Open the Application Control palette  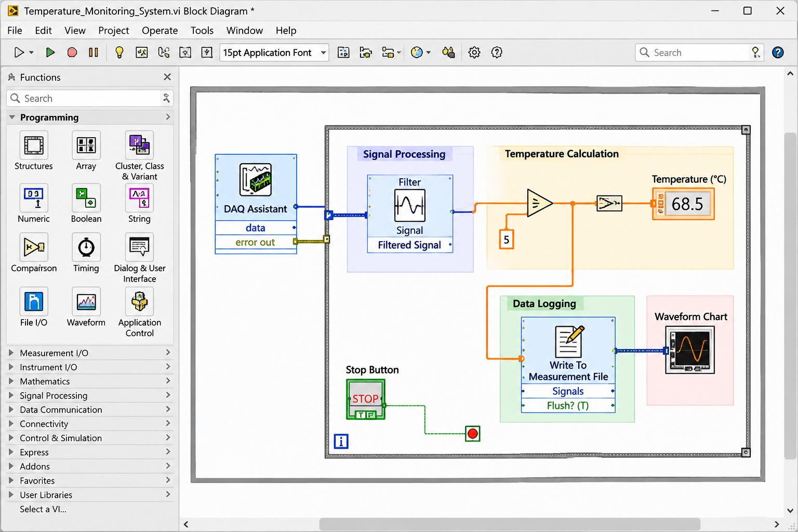[139, 301]
